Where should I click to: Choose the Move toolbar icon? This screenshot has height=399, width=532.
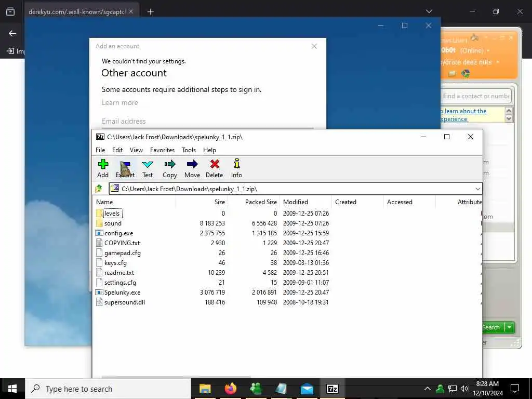pyautogui.click(x=192, y=168)
